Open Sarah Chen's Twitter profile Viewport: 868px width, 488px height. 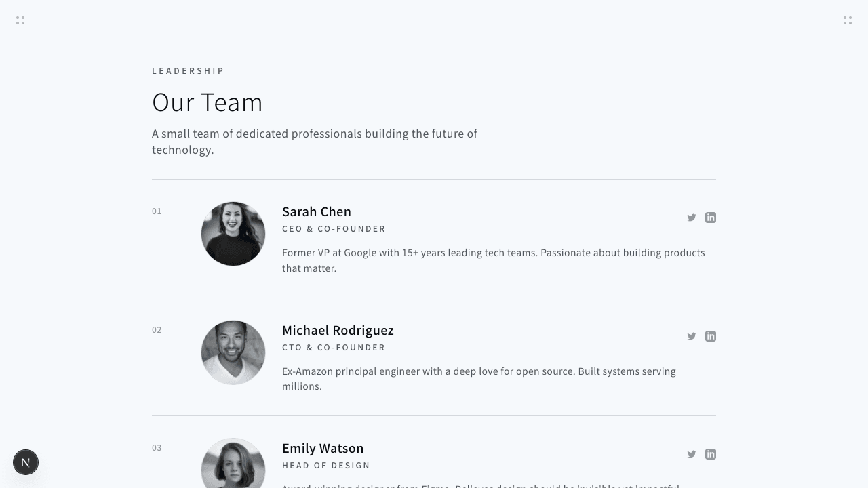[692, 218]
